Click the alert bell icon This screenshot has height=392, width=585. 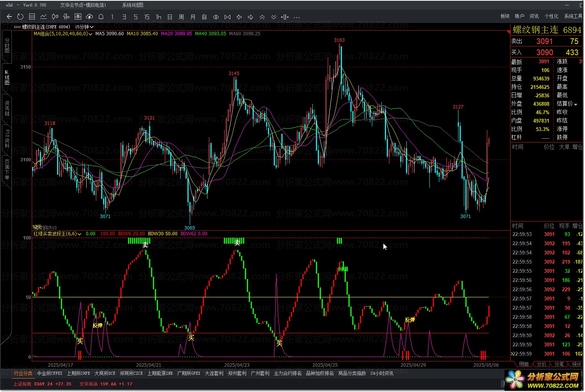101,17
